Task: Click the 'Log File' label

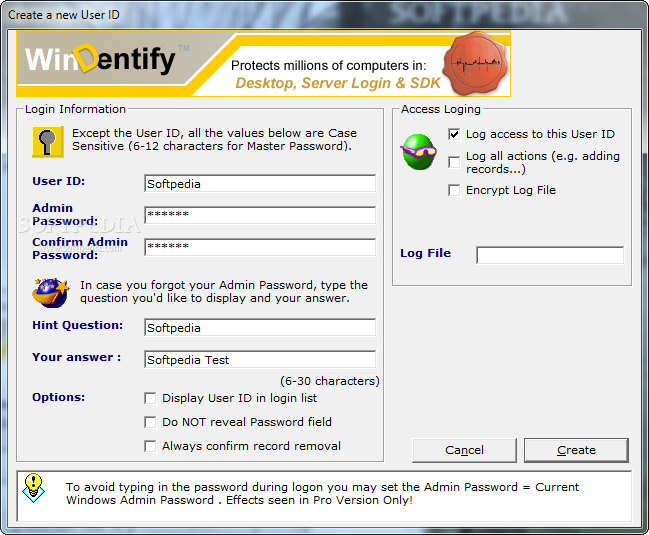Action: (425, 253)
